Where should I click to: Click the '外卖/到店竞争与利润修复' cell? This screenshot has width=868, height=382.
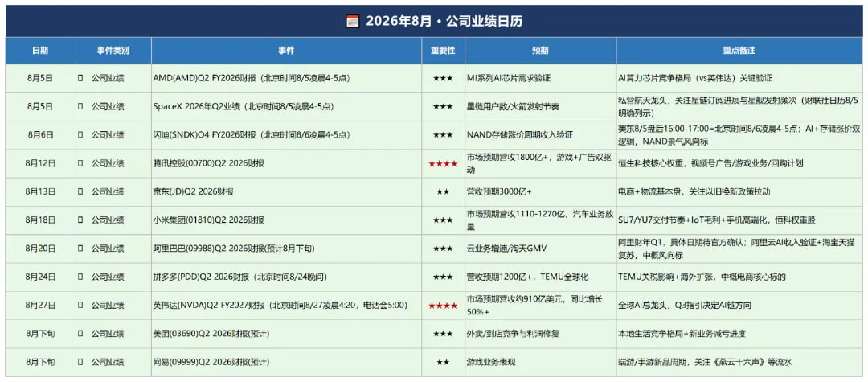[540, 333]
